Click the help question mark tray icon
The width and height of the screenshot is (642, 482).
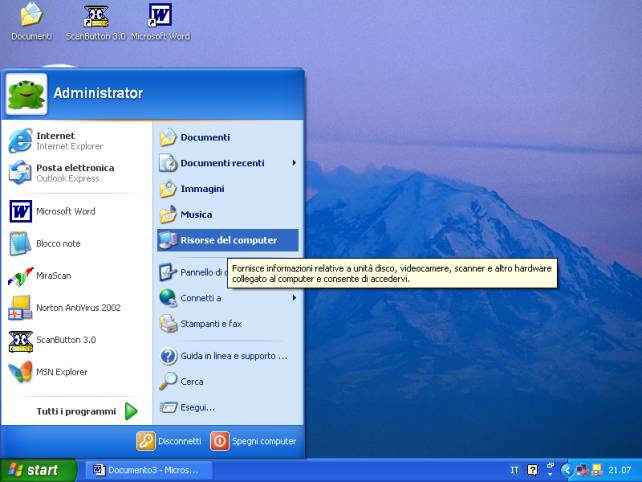pos(533,470)
